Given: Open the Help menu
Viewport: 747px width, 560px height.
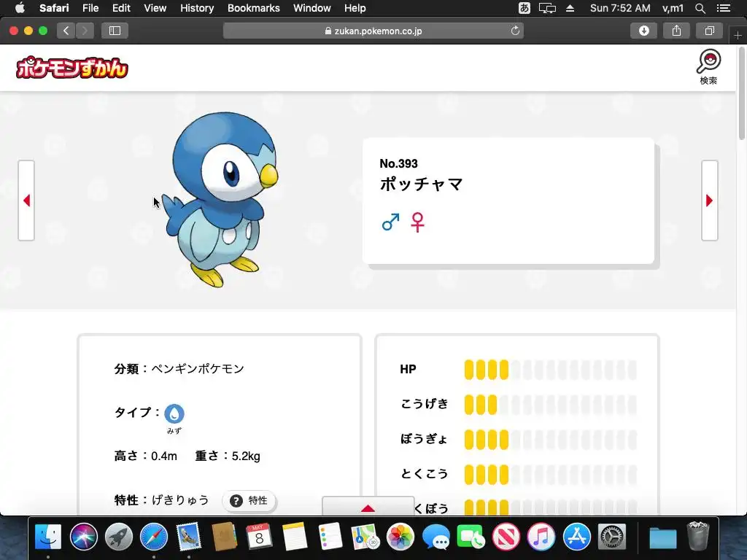Looking at the screenshot, I should [355, 8].
